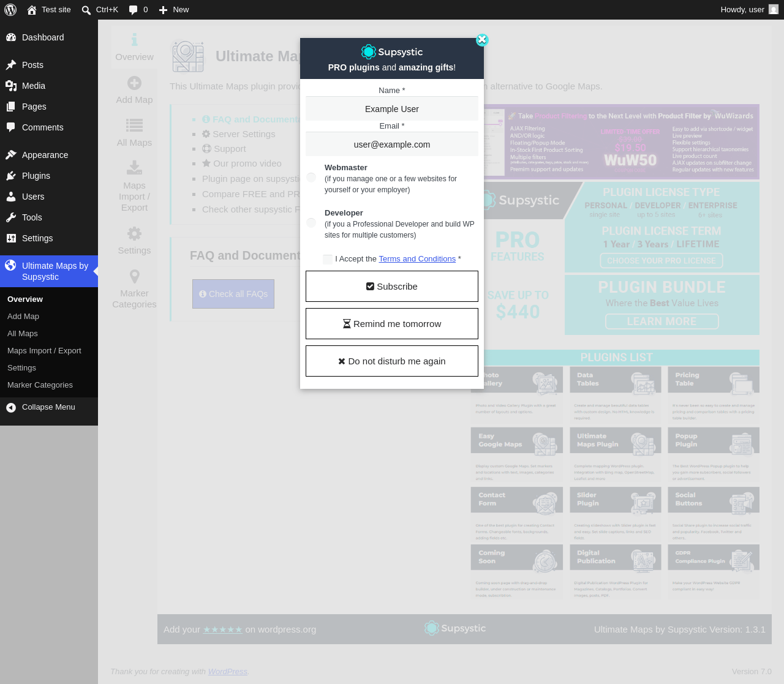Open the Digital Publication plugin card
The width and height of the screenshot is (784, 684).
point(616,572)
